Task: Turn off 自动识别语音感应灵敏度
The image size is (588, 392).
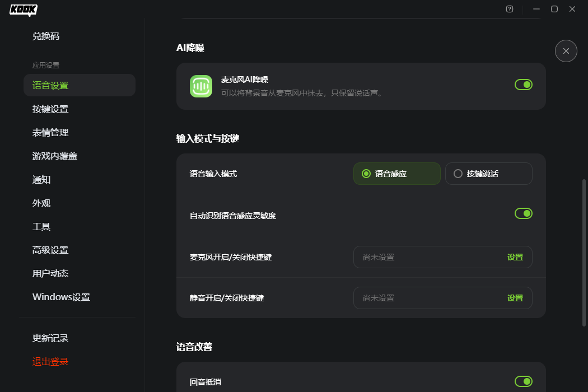Action: click(x=523, y=213)
